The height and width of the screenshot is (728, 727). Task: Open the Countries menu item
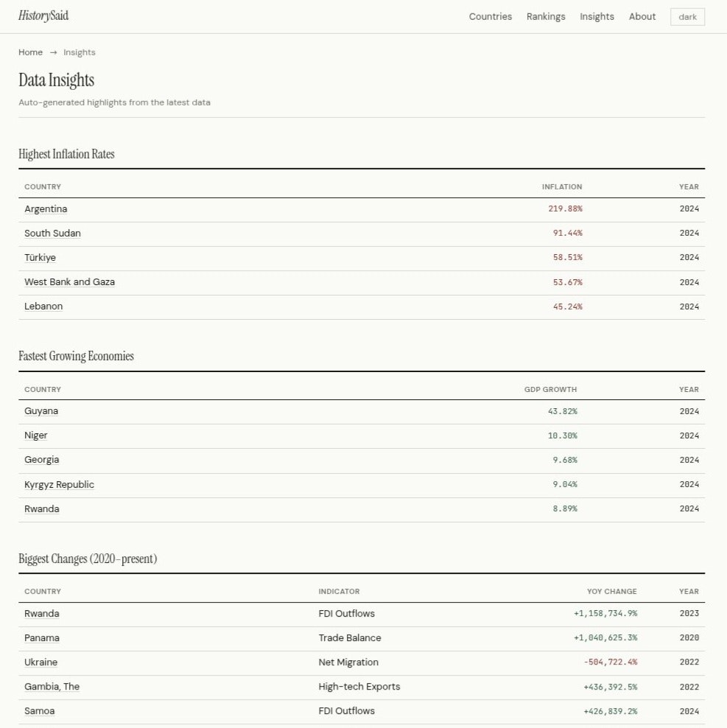[490, 16]
